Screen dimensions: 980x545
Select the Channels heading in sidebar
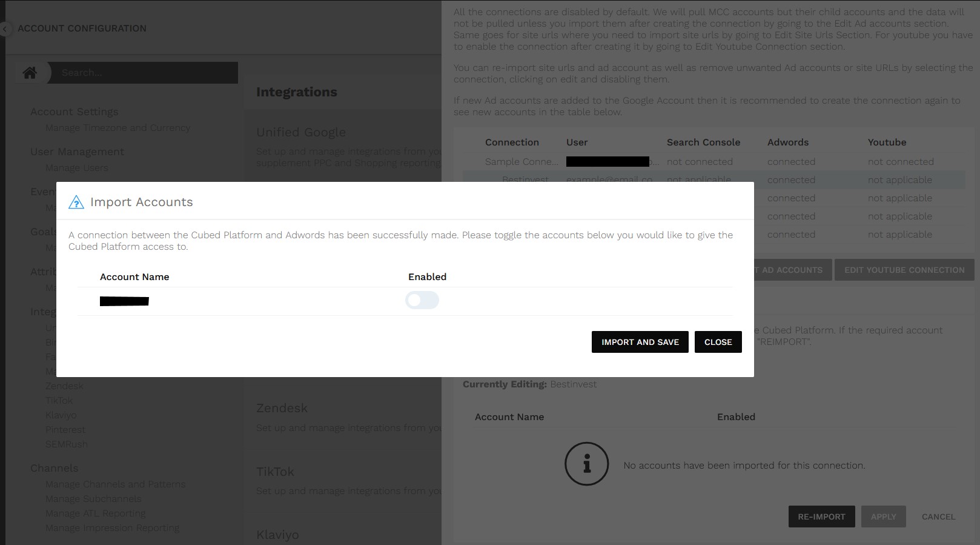pos(55,468)
